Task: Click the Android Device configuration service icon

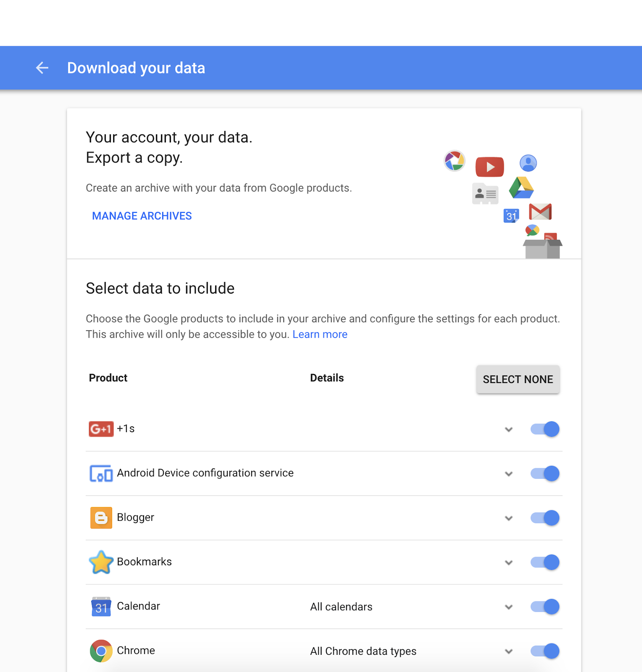Action: [101, 473]
